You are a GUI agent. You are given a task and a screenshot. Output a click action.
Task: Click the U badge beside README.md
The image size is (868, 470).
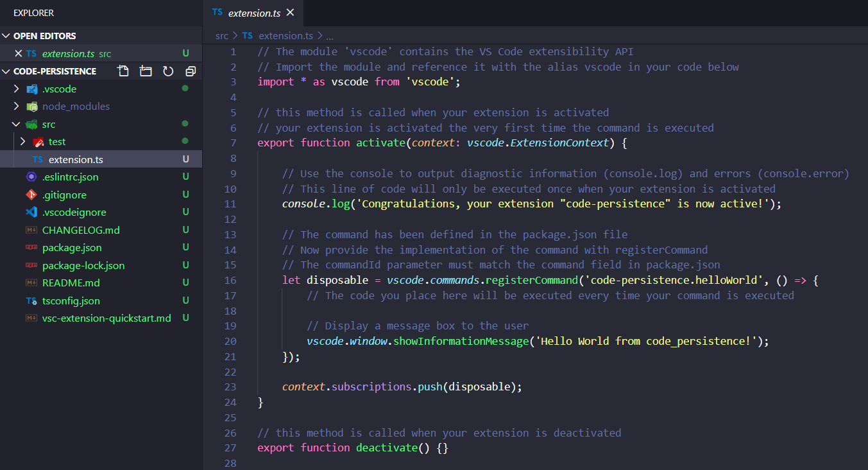(185, 283)
